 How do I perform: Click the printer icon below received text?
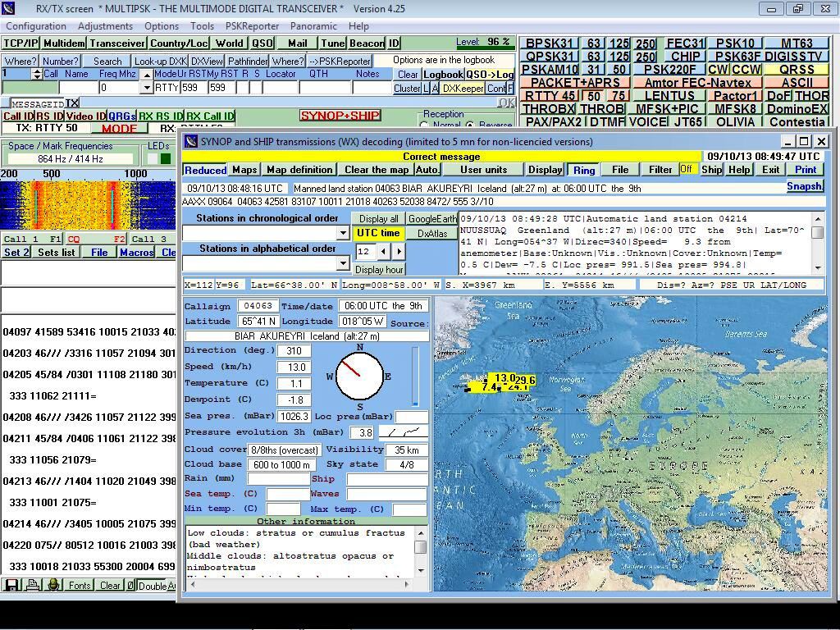[32, 585]
